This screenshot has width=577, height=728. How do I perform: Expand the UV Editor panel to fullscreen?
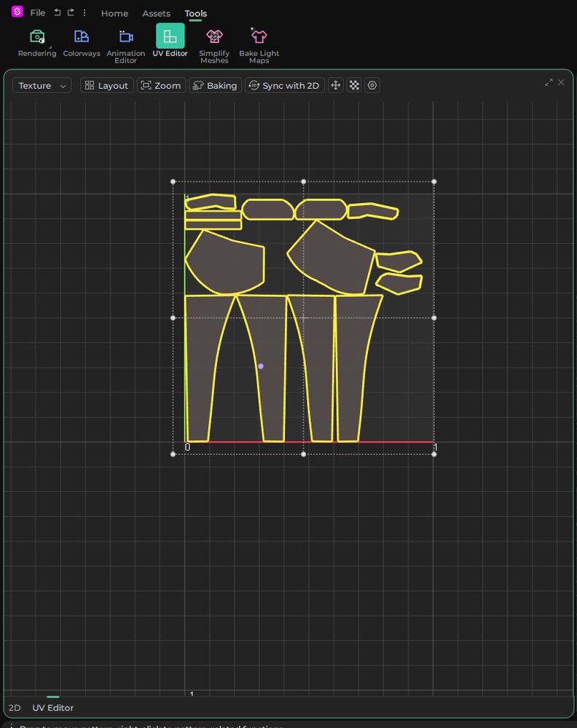(549, 82)
